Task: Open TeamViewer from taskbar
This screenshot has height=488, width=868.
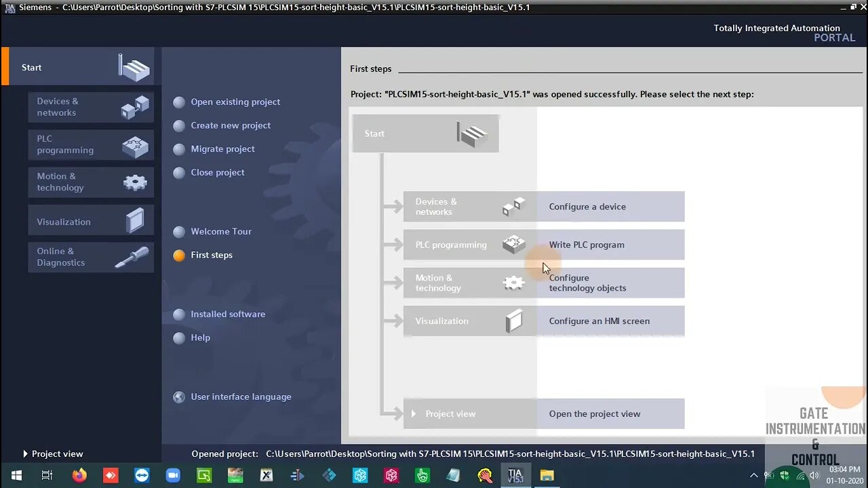Action: (142, 476)
